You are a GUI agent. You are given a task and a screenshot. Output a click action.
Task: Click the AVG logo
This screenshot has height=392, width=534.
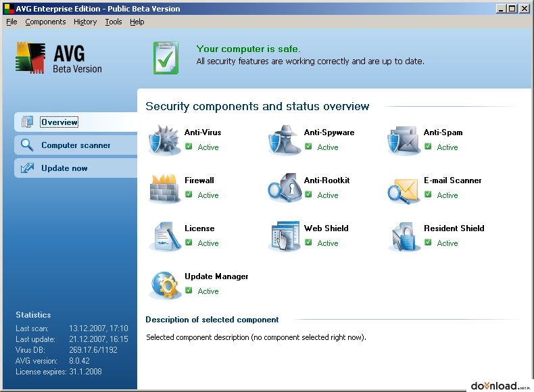click(58, 57)
